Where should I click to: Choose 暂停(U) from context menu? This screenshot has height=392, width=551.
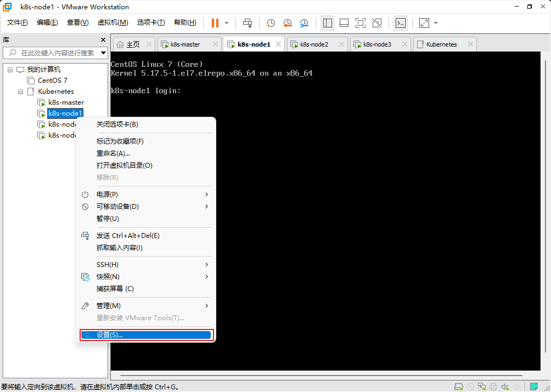[x=146, y=218]
